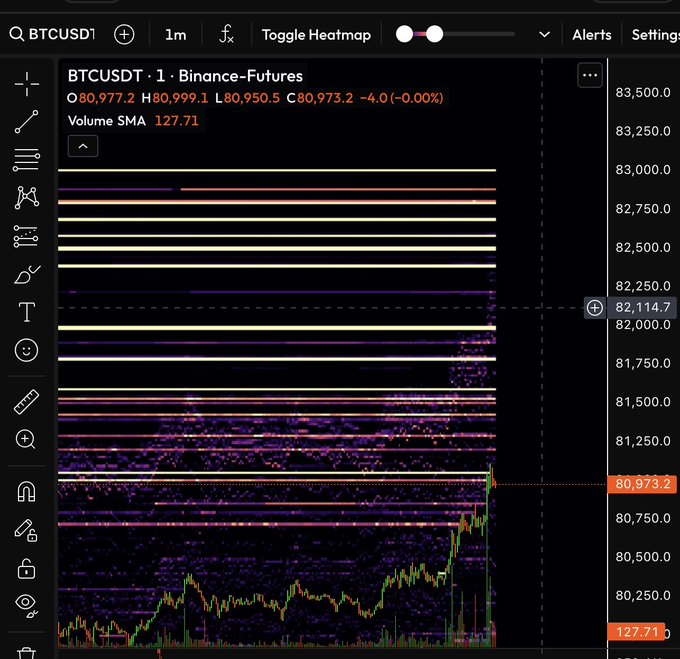This screenshot has width=680, height=659.
Task: Lock all drawing tools
Action: [x=26, y=568]
